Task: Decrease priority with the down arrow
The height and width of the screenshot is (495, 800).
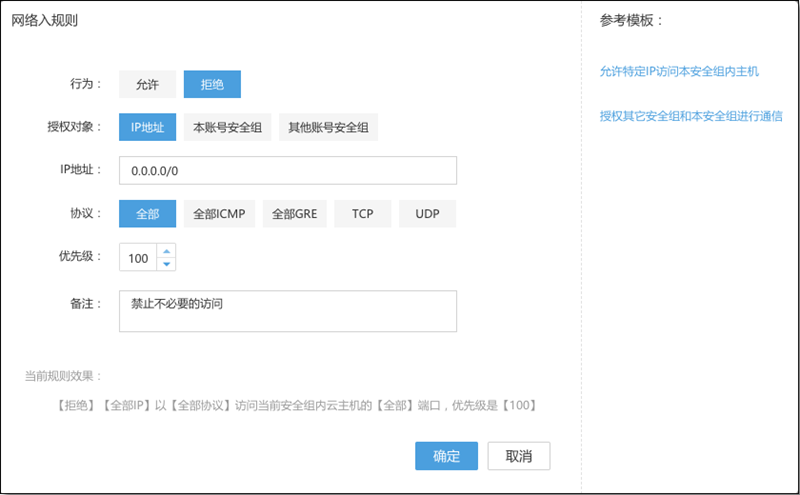Action: [x=166, y=264]
